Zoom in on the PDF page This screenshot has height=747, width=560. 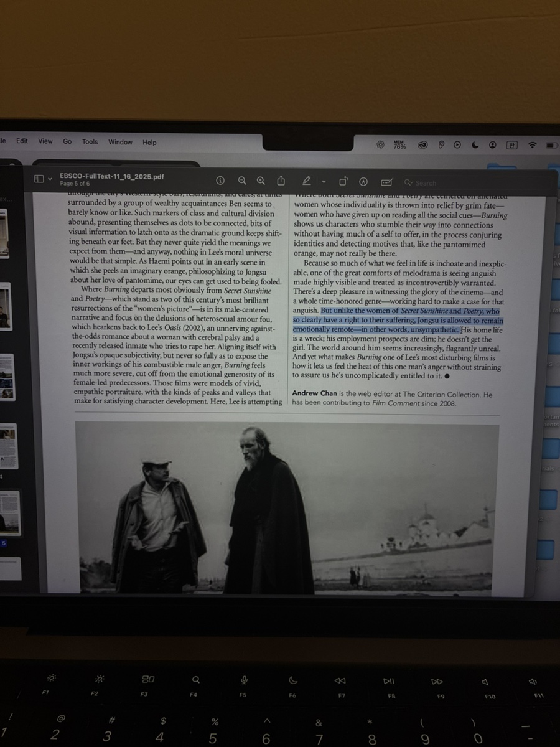click(261, 181)
